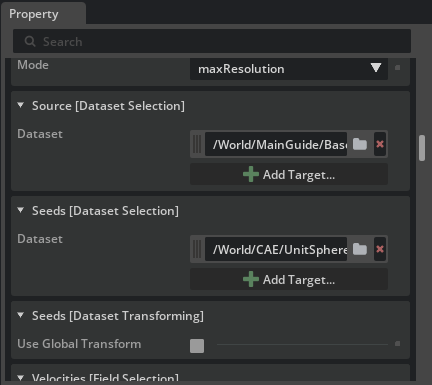Click the Dataset label under Seeds
Screen dimensions: 432x385
click(x=40, y=239)
